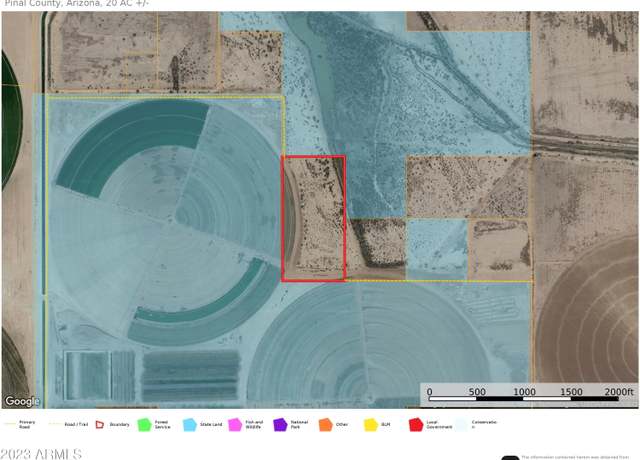
Task: Click the yellow BLM legend swatch
Action: [371, 424]
